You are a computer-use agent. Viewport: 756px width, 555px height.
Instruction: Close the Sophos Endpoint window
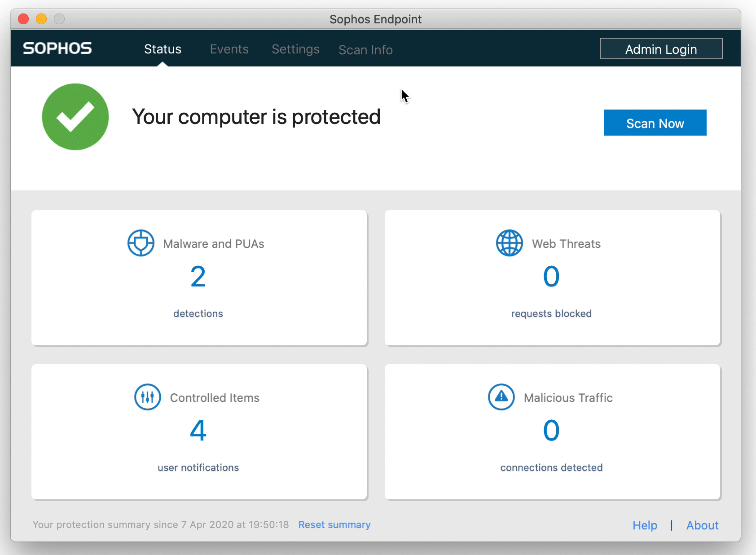click(x=23, y=19)
